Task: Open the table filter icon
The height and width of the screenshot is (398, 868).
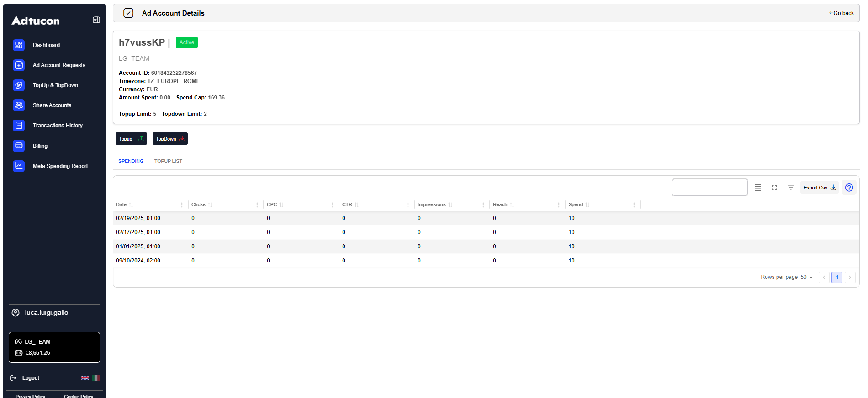Action: click(791, 188)
